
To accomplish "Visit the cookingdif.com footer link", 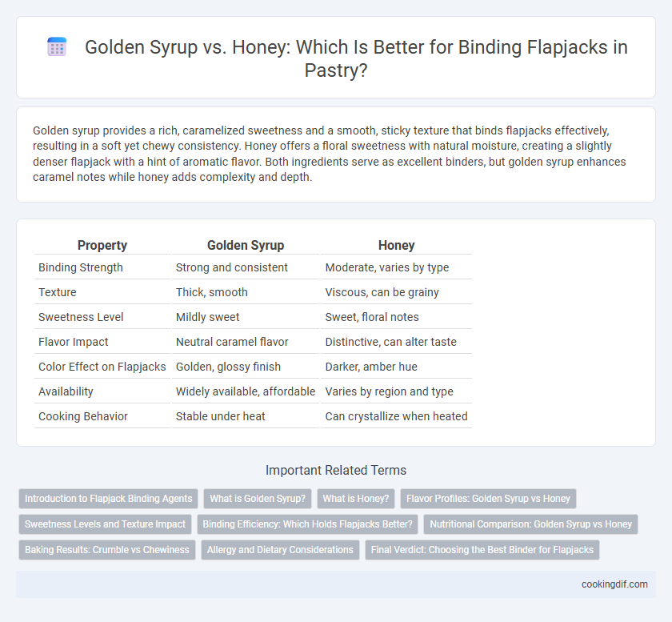I will pyautogui.click(x=614, y=584).
